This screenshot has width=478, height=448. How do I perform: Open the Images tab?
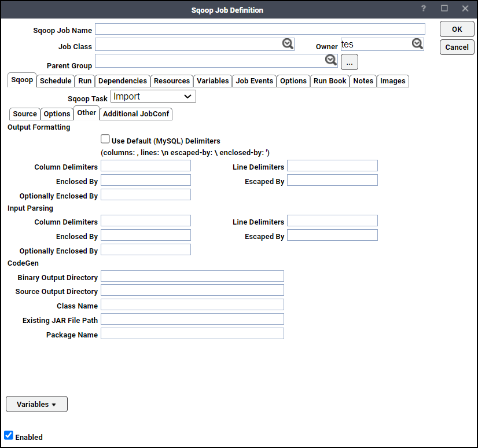(392, 81)
